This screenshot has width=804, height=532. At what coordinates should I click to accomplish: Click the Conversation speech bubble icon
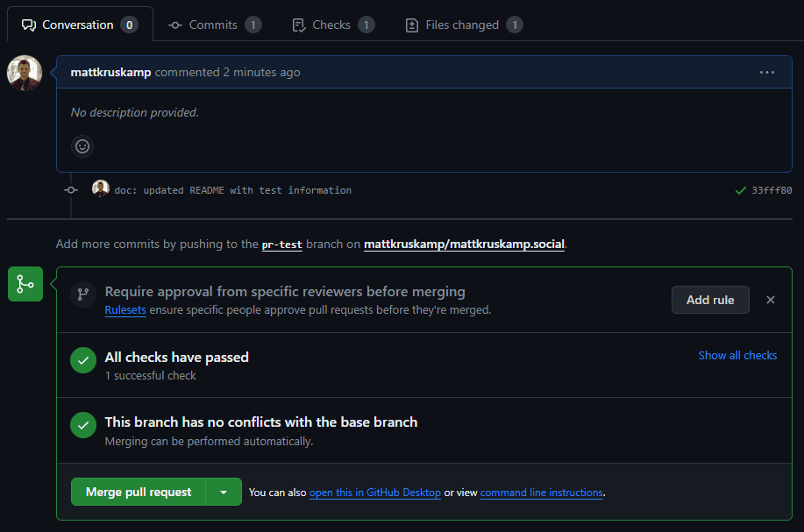(x=29, y=25)
